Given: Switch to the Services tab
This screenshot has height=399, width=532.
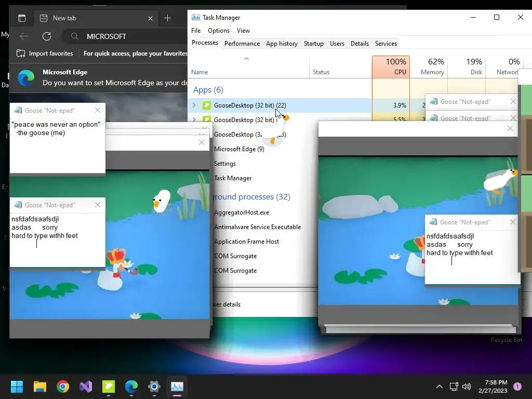Looking at the screenshot, I should 386,44.
